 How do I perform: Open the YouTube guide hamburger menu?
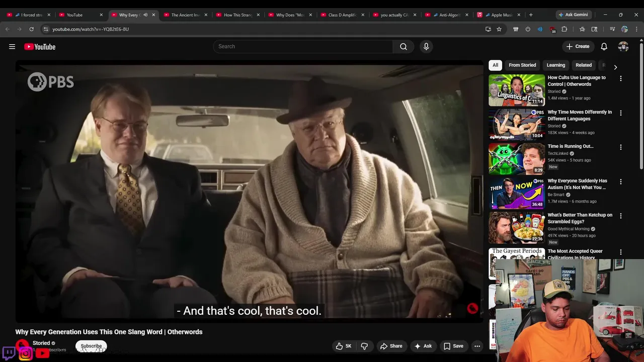[x=12, y=47]
